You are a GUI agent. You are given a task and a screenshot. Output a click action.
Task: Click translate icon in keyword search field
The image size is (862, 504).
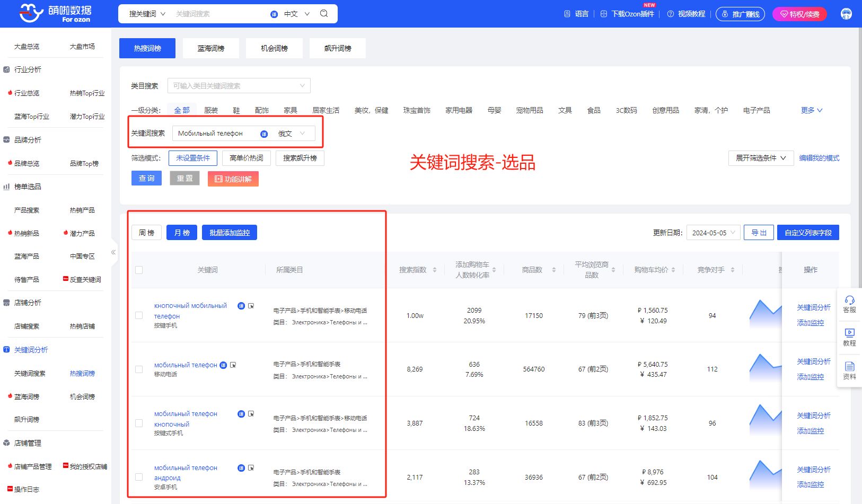[x=264, y=134]
